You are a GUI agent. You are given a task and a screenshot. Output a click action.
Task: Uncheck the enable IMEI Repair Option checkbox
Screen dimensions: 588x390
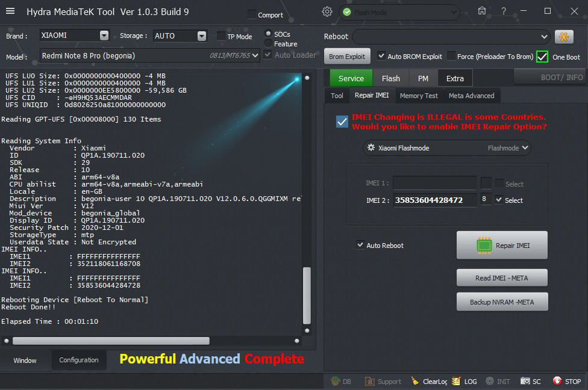342,122
